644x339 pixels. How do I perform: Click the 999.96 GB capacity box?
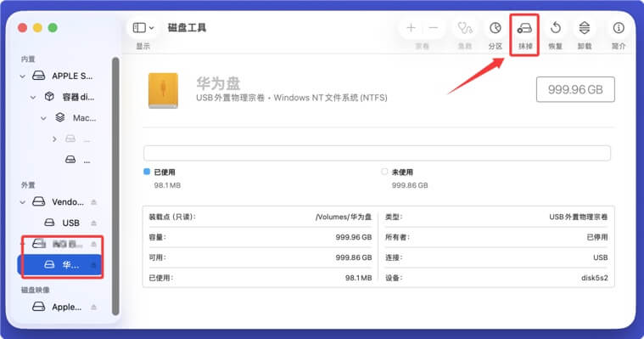[x=575, y=89]
